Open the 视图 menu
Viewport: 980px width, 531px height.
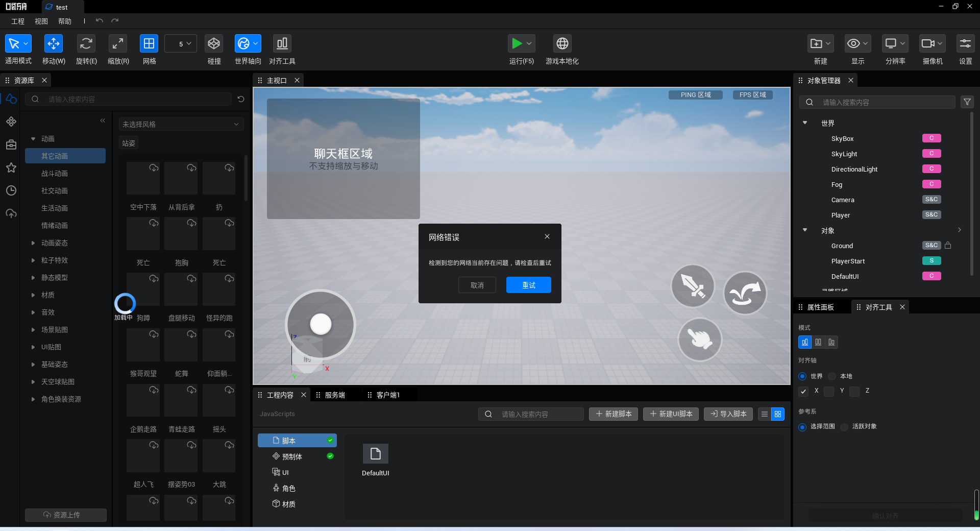tap(41, 21)
